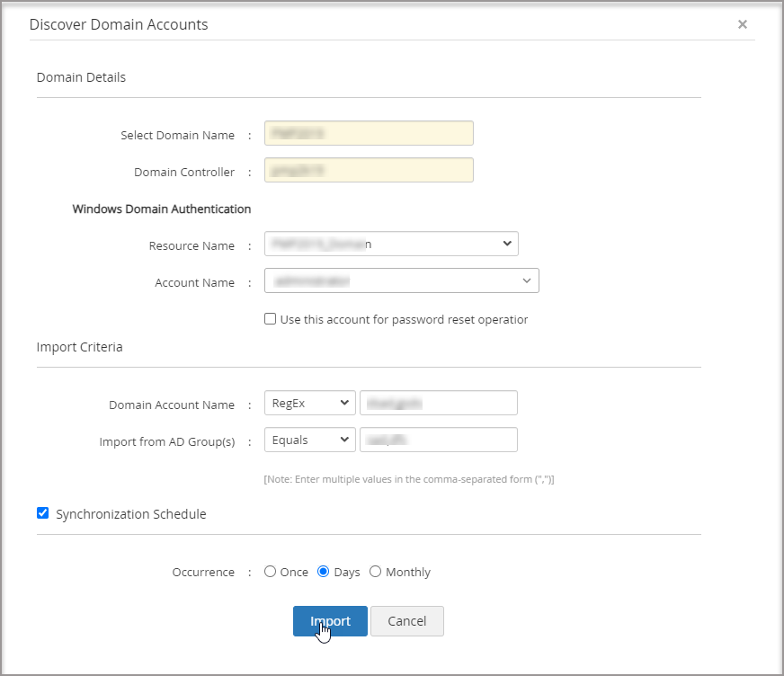Select the Once occurrence option

(270, 572)
